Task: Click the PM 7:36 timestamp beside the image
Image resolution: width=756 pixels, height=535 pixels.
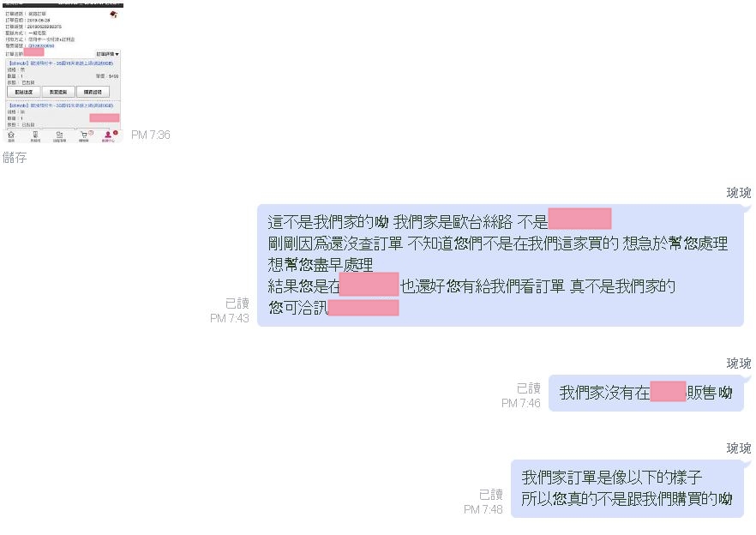Action: coord(151,135)
